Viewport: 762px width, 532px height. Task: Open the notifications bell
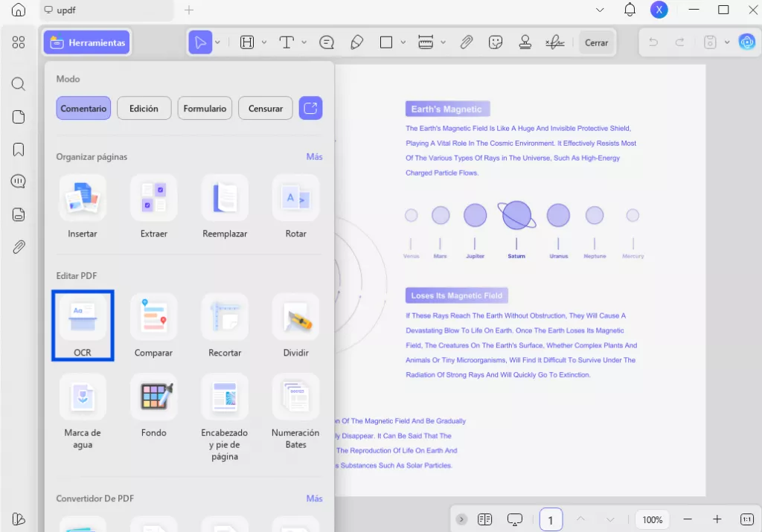tap(630, 10)
